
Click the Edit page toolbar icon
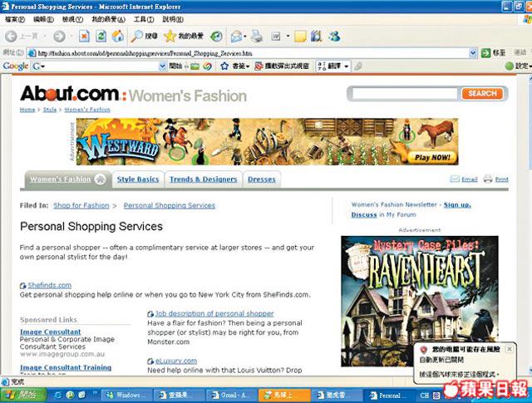click(x=276, y=36)
